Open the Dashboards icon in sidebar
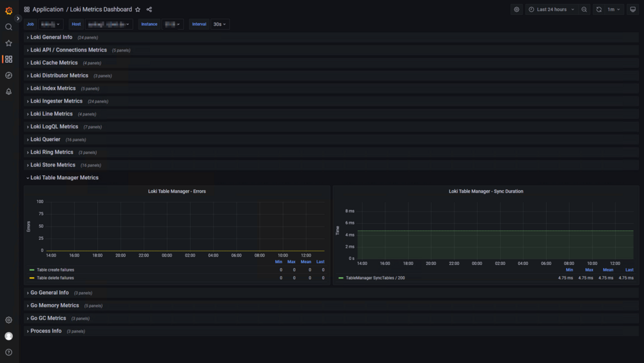 coord(8,59)
